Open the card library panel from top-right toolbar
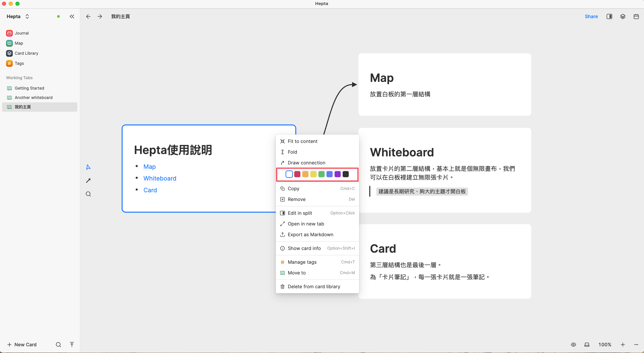 click(x=622, y=16)
